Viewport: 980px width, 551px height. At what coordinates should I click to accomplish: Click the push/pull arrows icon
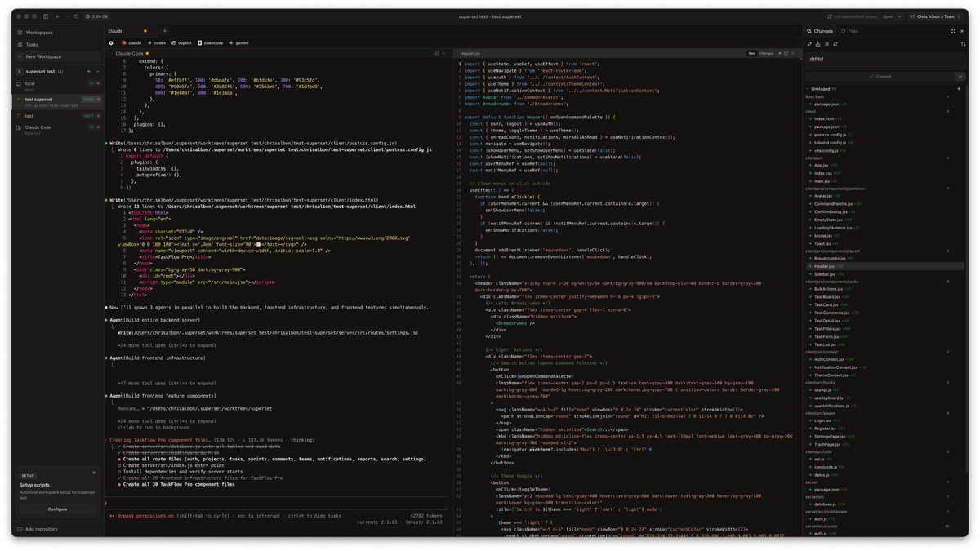coord(963,44)
